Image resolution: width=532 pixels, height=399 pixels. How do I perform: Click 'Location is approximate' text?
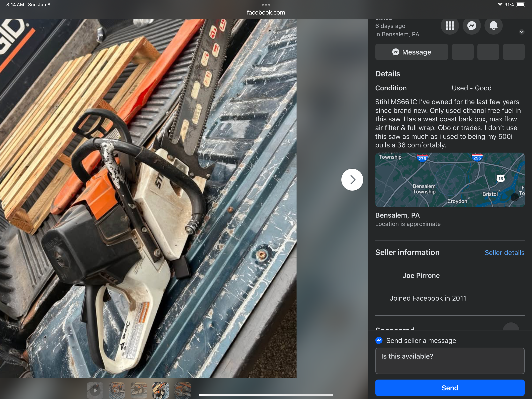408,224
